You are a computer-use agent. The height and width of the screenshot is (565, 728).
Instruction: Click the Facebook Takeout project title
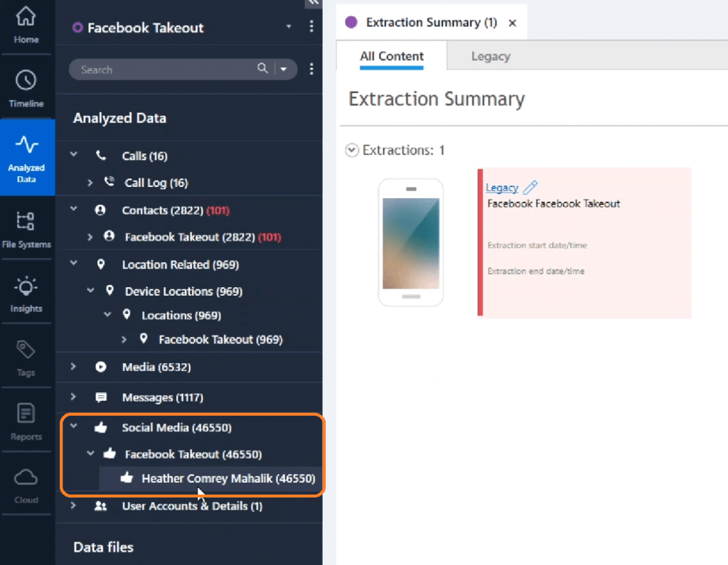[x=145, y=28]
